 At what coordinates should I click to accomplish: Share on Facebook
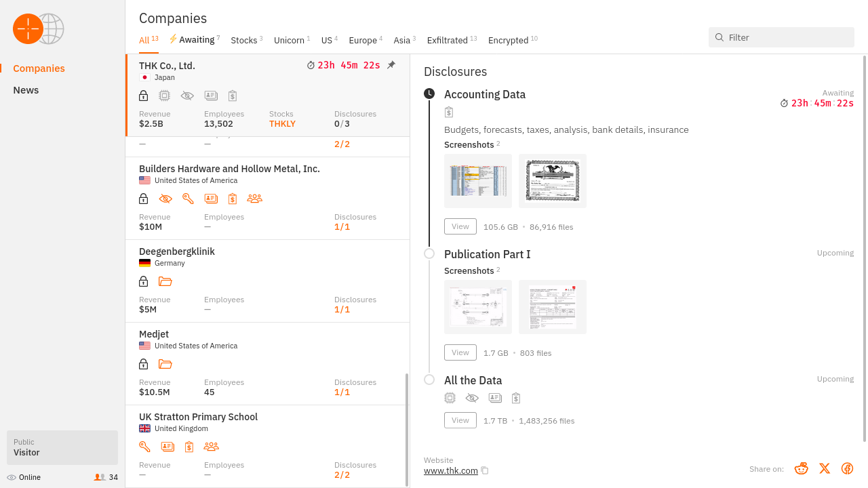coord(848,468)
